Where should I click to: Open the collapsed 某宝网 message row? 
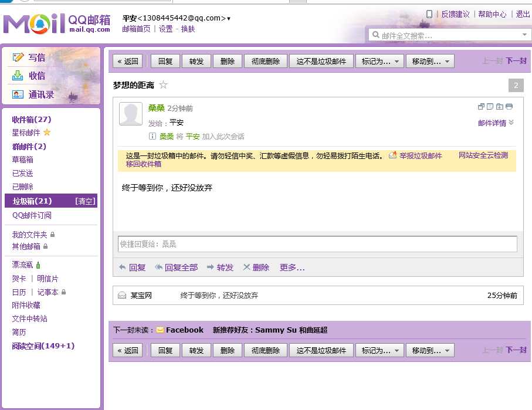coord(318,295)
